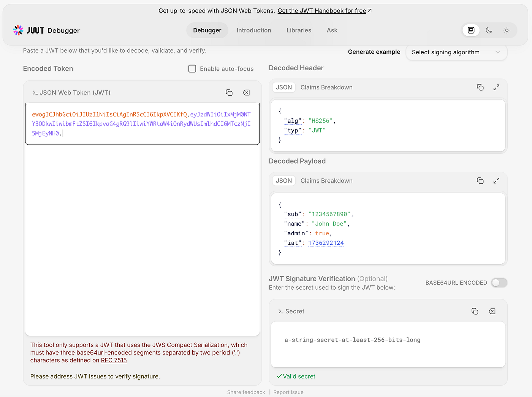Screen dimensions: 532x397
Task: Open the Debugger tab
Action: (207, 30)
